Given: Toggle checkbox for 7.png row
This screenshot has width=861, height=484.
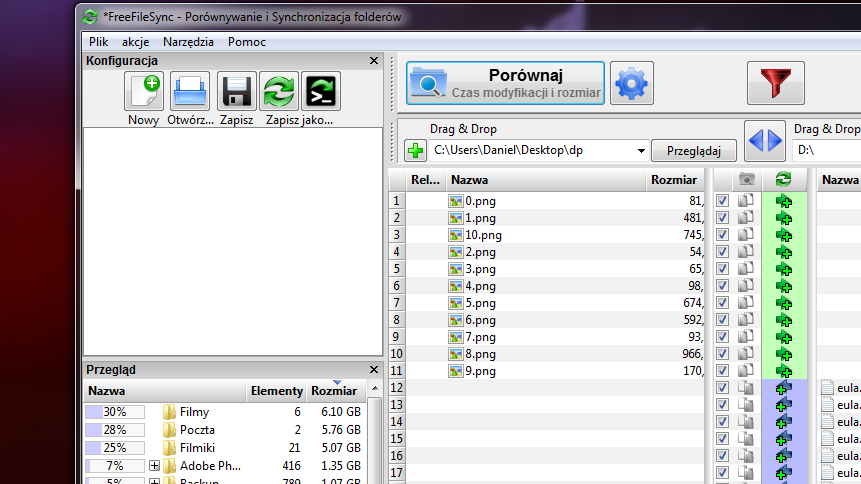Looking at the screenshot, I should [x=722, y=337].
